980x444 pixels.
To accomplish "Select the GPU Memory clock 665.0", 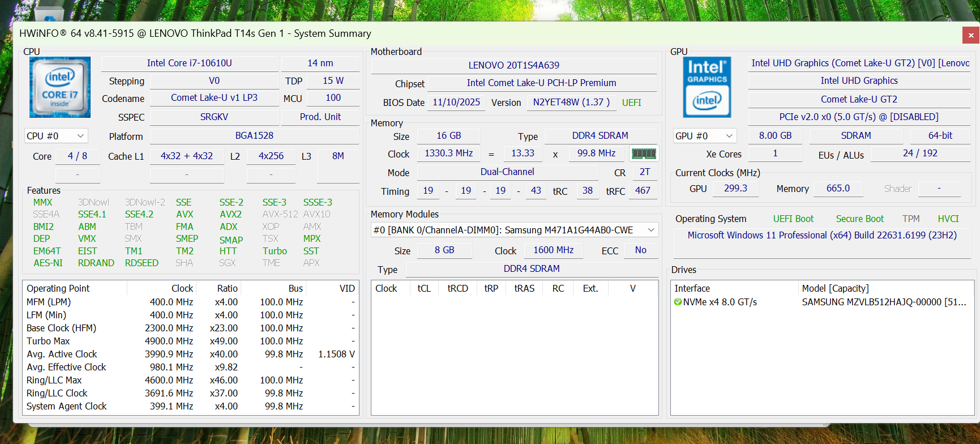I will [x=838, y=189].
